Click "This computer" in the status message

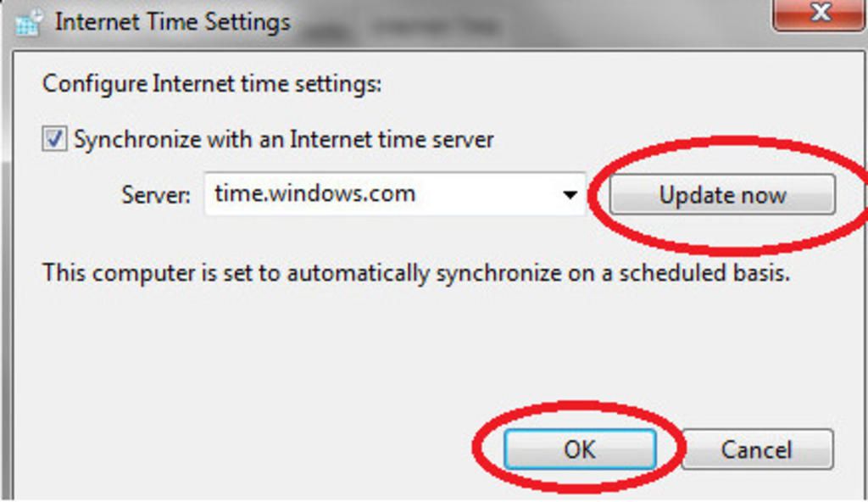[109, 273]
